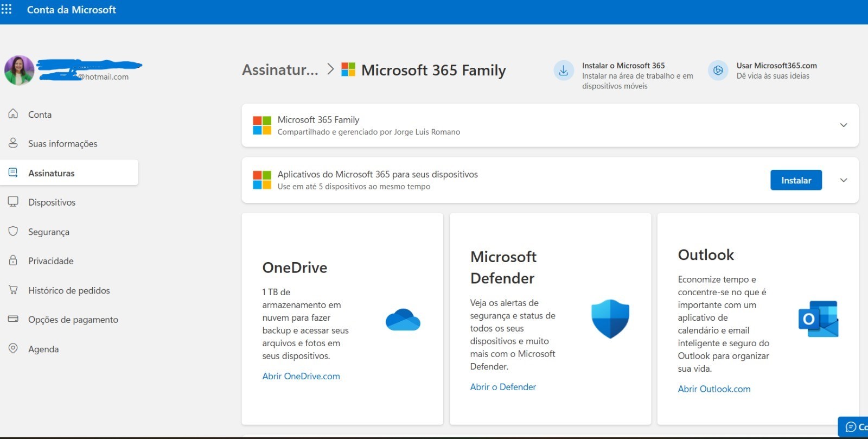This screenshot has width=868, height=439.
Task: Click 'Use em até 5 dispositivos ao mesmo tempo'
Action: tap(354, 187)
